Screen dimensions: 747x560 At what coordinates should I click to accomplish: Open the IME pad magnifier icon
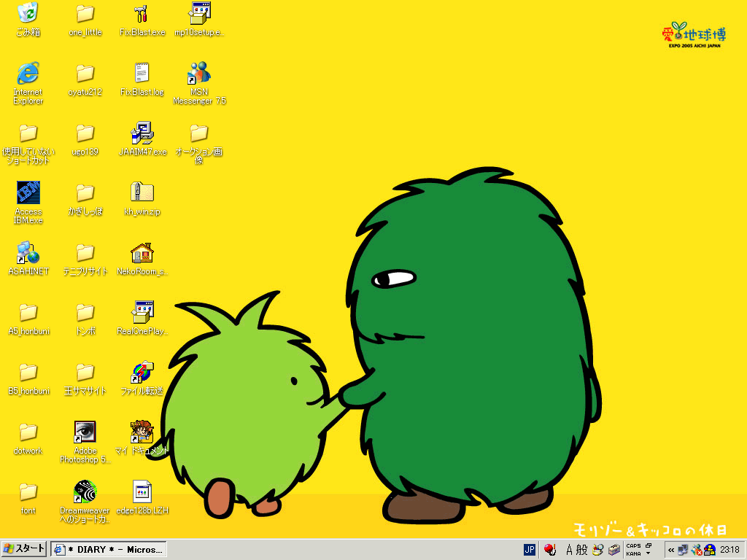pyautogui.click(x=598, y=550)
